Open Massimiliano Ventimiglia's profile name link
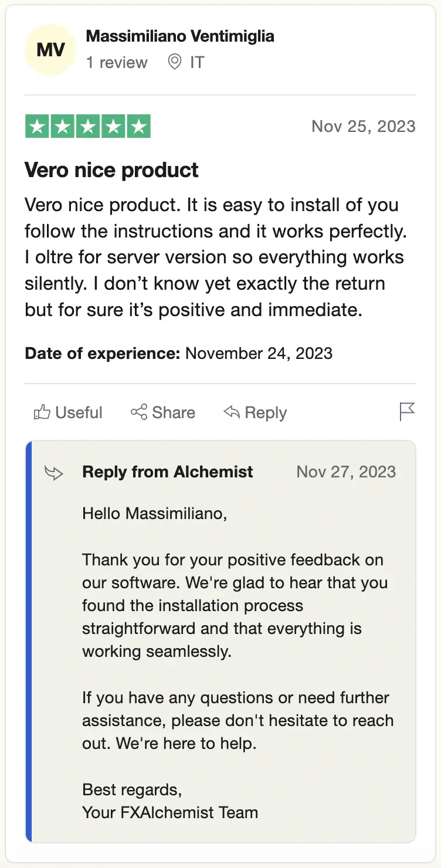Screen dimensions: 441x868 point(180,36)
